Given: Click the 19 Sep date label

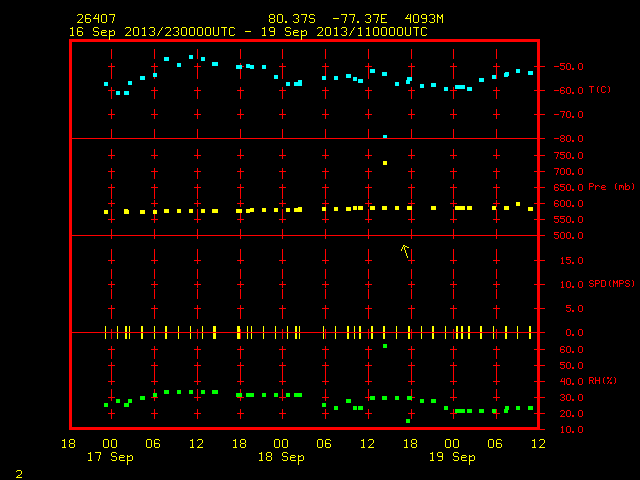Looking at the screenshot, I should pyautogui.click(x=452, y=457).
